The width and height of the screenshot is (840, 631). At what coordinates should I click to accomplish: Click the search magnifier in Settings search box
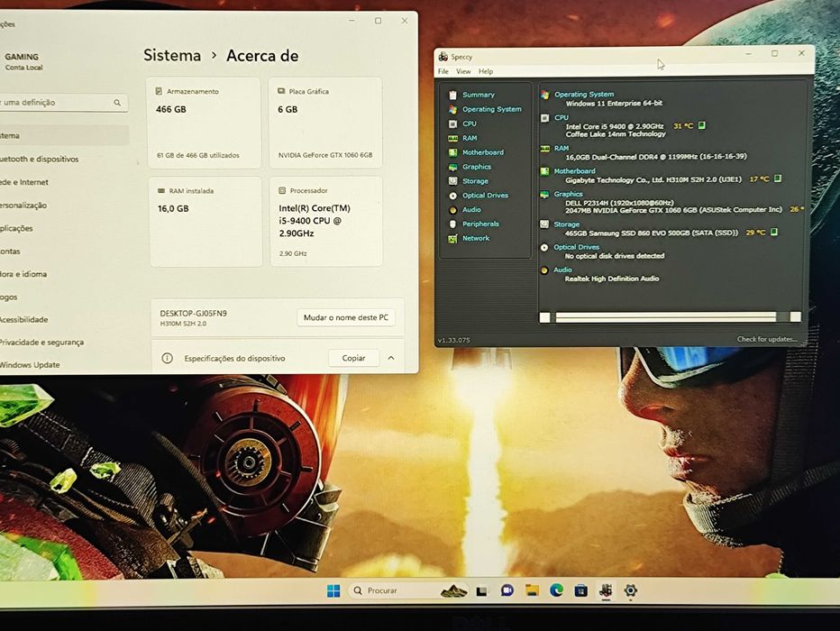tap(117, 103)
